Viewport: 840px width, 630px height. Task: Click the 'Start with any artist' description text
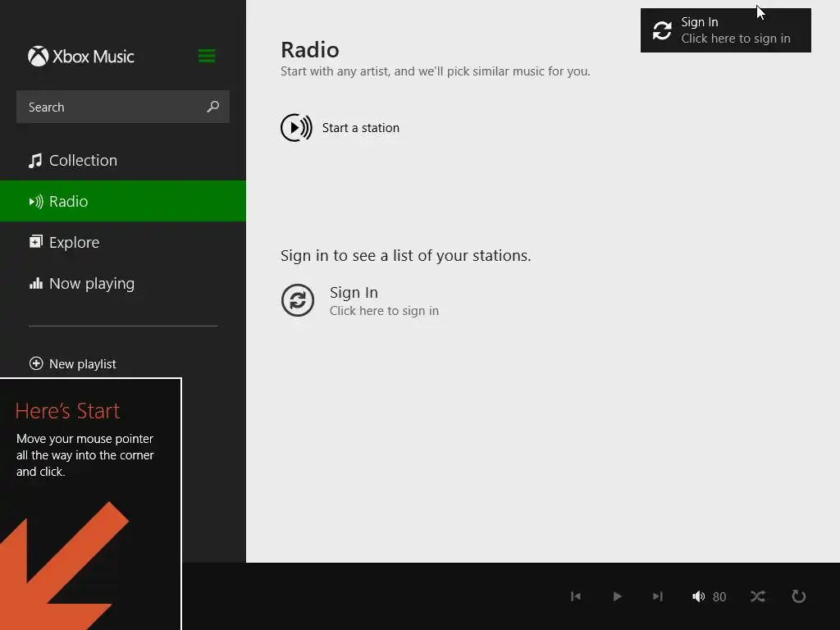pos(435,71)
